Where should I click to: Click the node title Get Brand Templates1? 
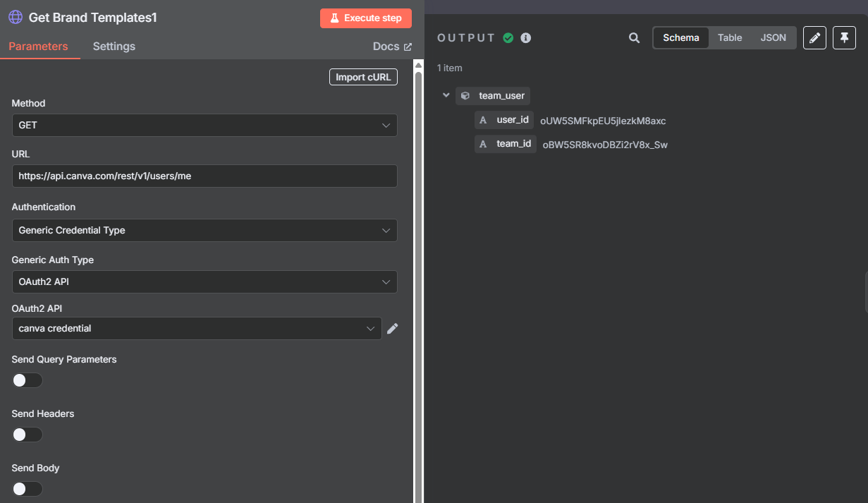(x=92, y=18)
